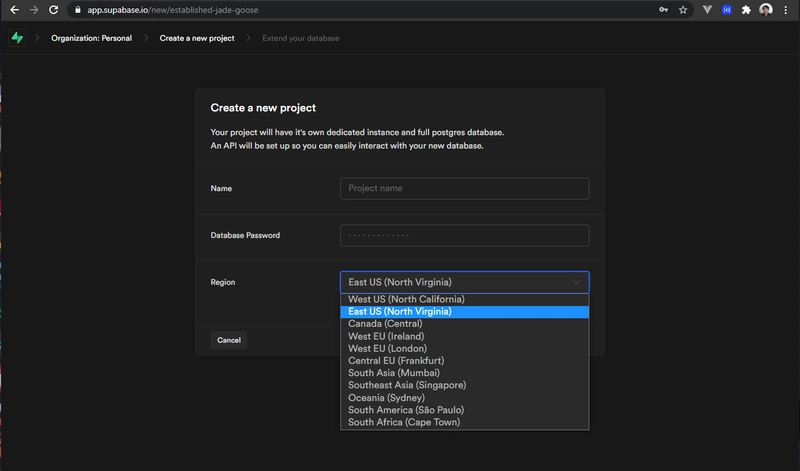Choose South America (São Paulo) region
The height and width of the screenshot is (471, 800).
pyautogui.click(x=464, y=410)
